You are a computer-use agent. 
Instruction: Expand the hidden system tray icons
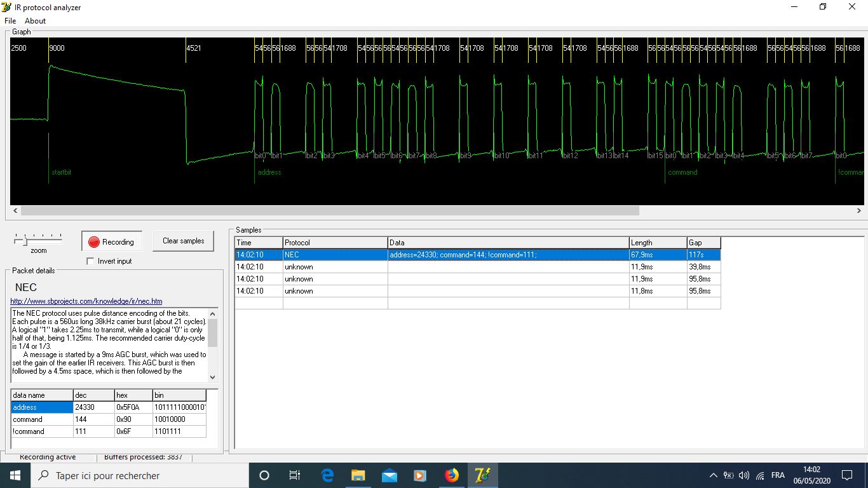pyautogui.click(x=713, y=475)
